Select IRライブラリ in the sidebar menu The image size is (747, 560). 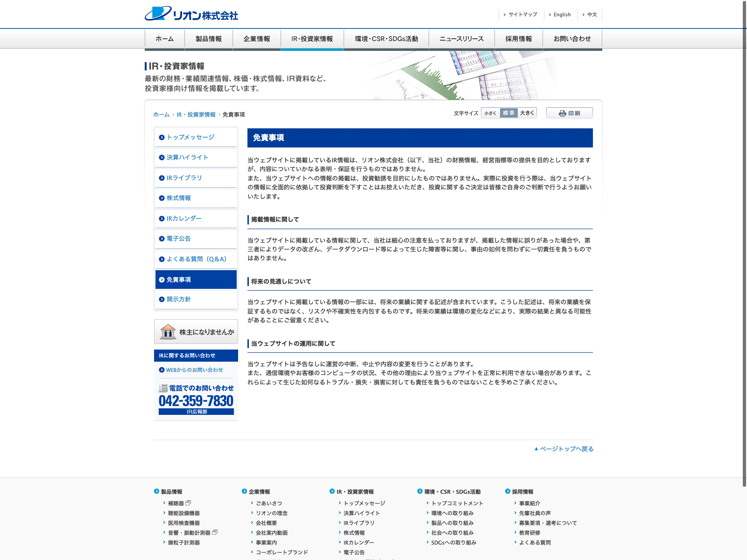click(184, 178)
